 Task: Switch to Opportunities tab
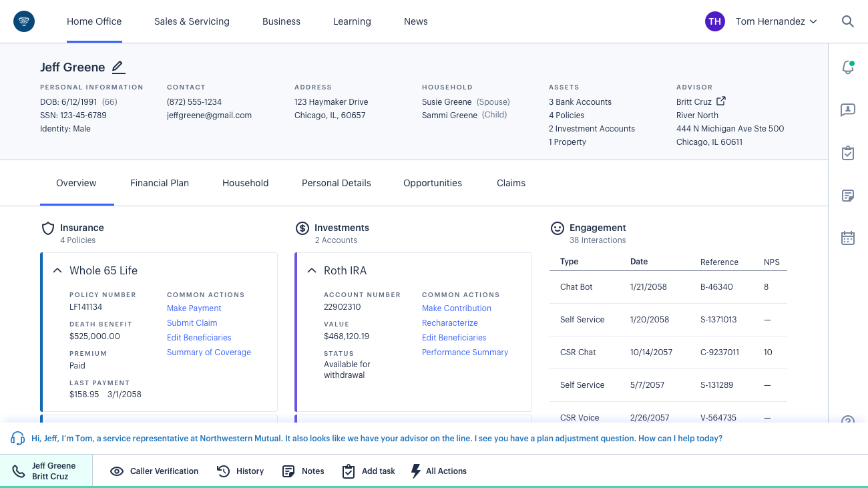[433, 183]
